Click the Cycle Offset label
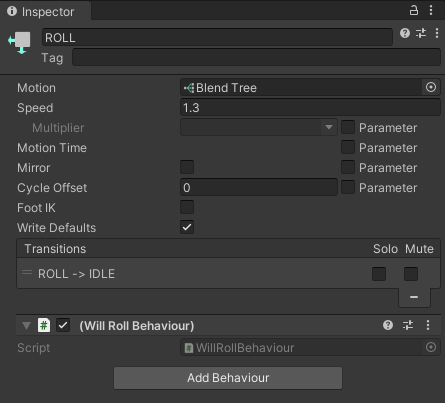 (52, 188)
